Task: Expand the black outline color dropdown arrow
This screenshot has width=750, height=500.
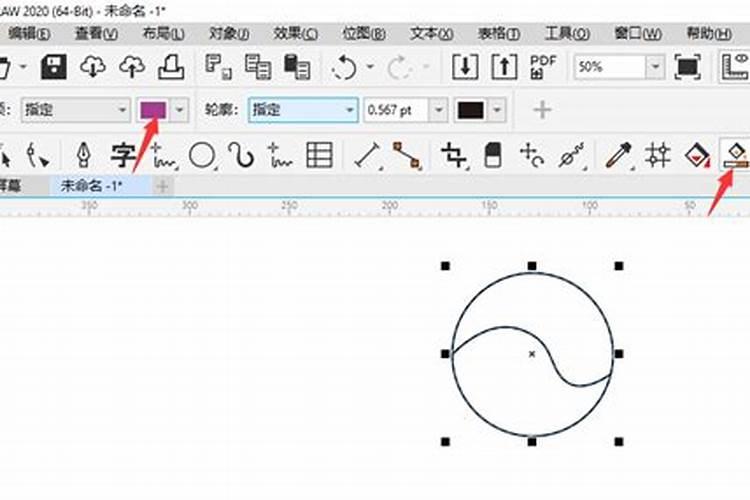Action: (x=497, y=110)
